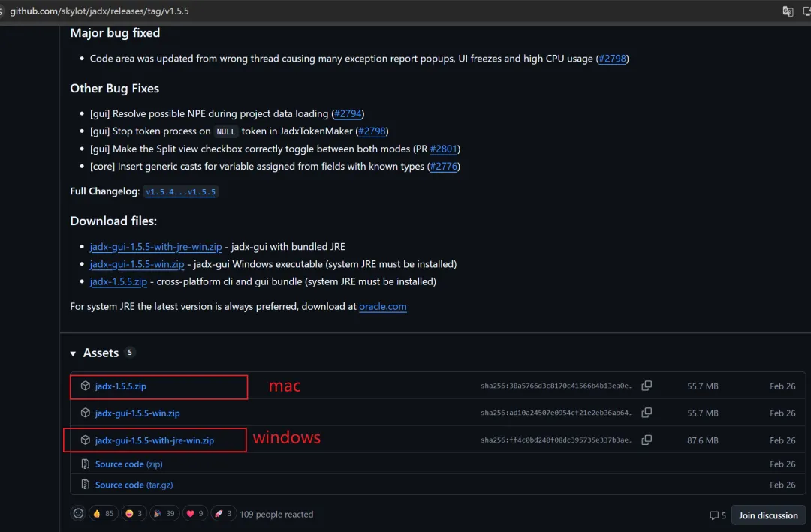
Task: Copy sha256 hash for jadx-gui-1.5.5-win.zip
Action: 647,413
